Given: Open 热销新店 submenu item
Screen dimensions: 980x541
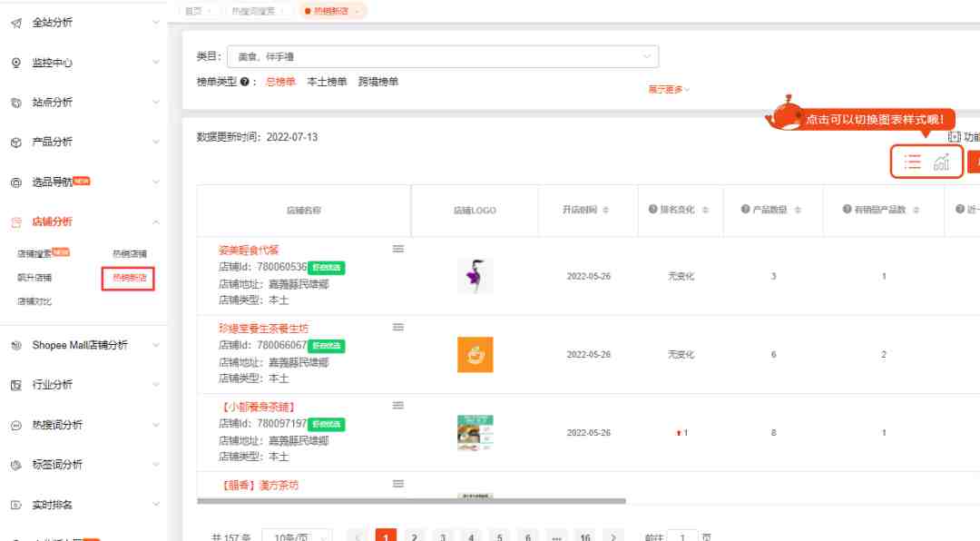Looking at the screenshot, I should click(128, 279).
